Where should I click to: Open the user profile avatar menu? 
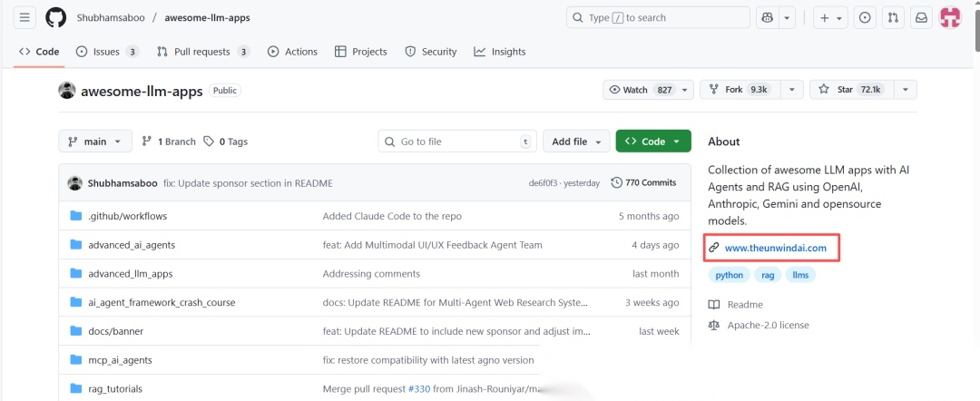951,17
